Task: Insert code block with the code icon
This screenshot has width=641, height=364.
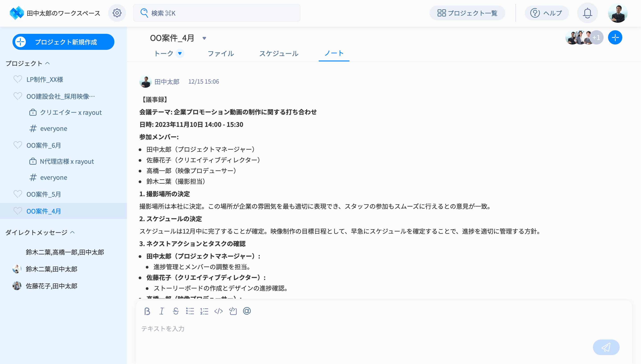Action: 219,311
